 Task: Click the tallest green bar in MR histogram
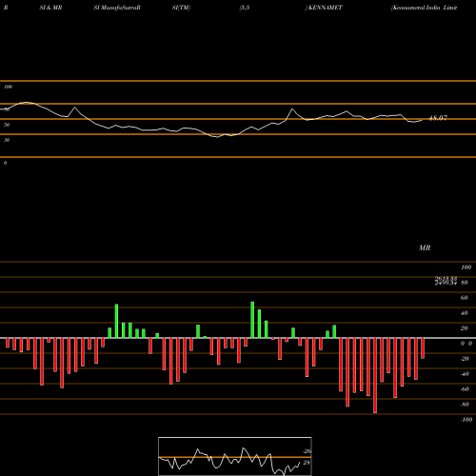[x=252, y=320]
